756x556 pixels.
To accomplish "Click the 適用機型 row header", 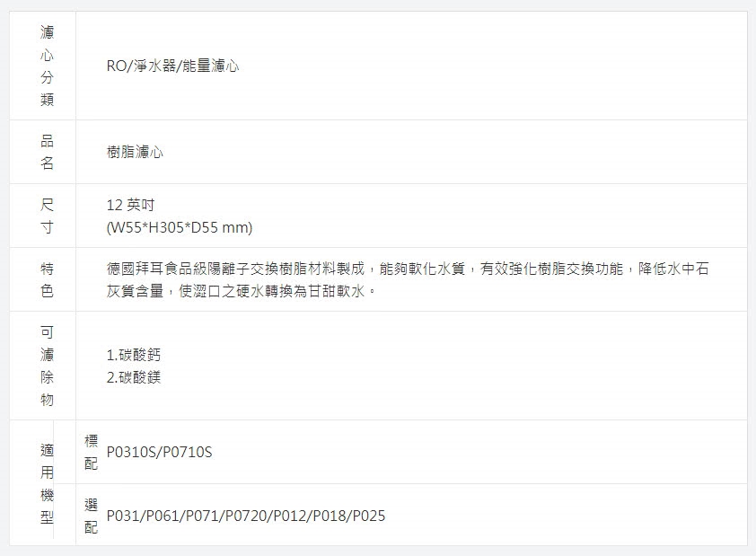I will [x=47, y=483].
